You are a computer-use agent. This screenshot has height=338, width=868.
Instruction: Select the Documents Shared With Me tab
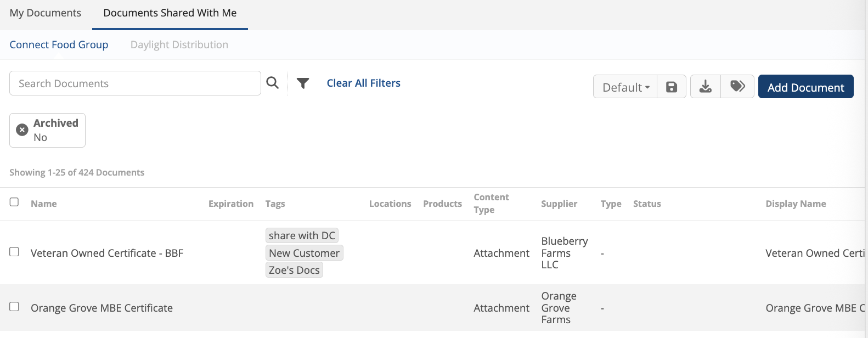point(170,13)
